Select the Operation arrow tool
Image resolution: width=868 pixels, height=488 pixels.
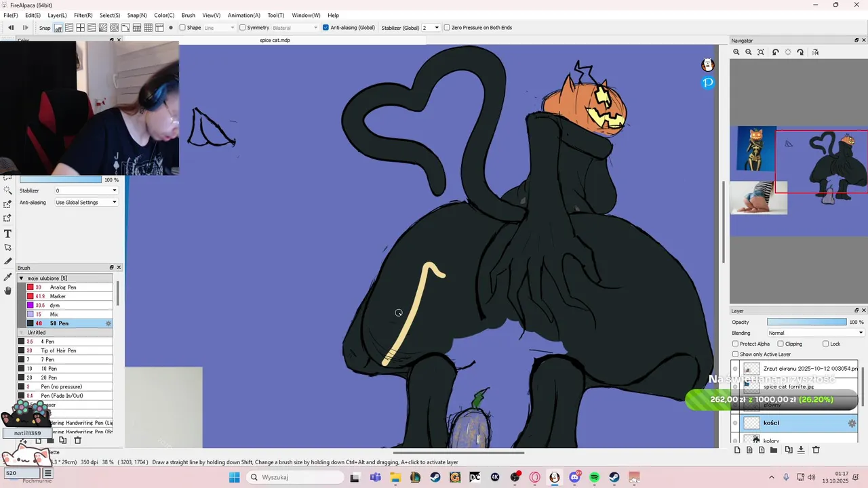click(7, 247)
